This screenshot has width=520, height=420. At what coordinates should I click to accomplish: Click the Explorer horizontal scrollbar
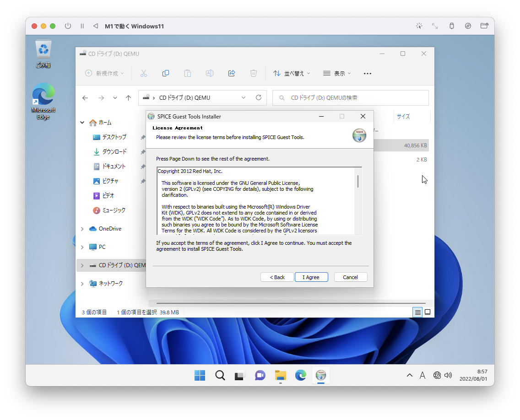point(291,303)
